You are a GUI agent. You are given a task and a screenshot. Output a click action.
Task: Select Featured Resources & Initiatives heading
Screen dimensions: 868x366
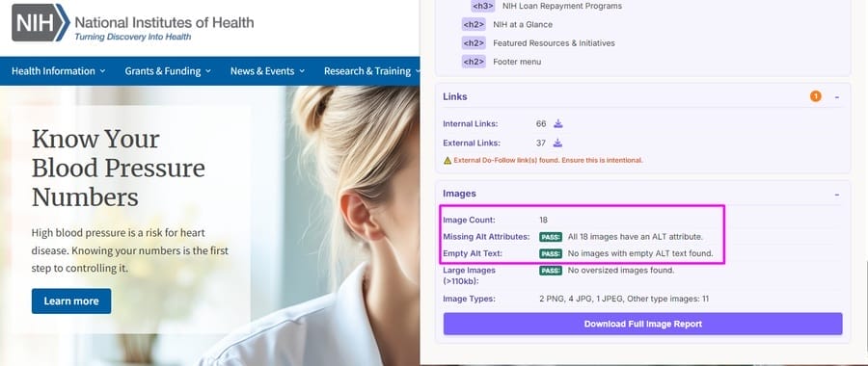point(554,43)
